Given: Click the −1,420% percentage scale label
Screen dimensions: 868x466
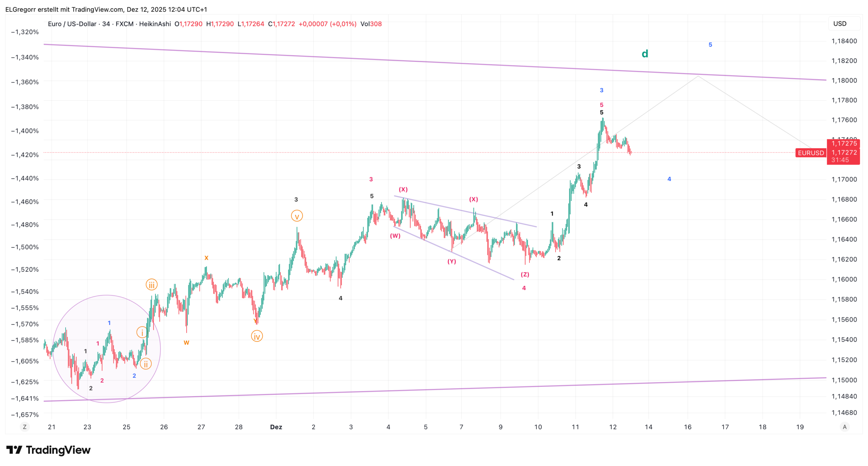Looking at the screenshot, I should click(25, 155).
